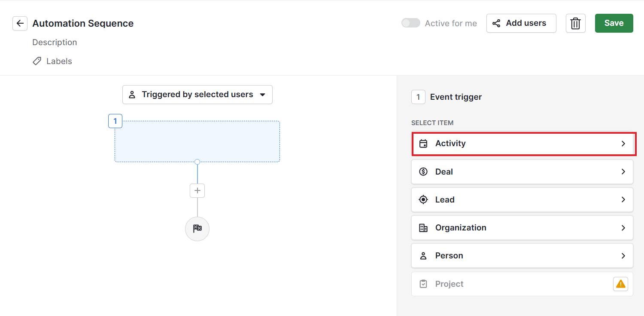The image size is (644, 316).
Task: Select the Event trigger step indicator
Action: (418, 97)
